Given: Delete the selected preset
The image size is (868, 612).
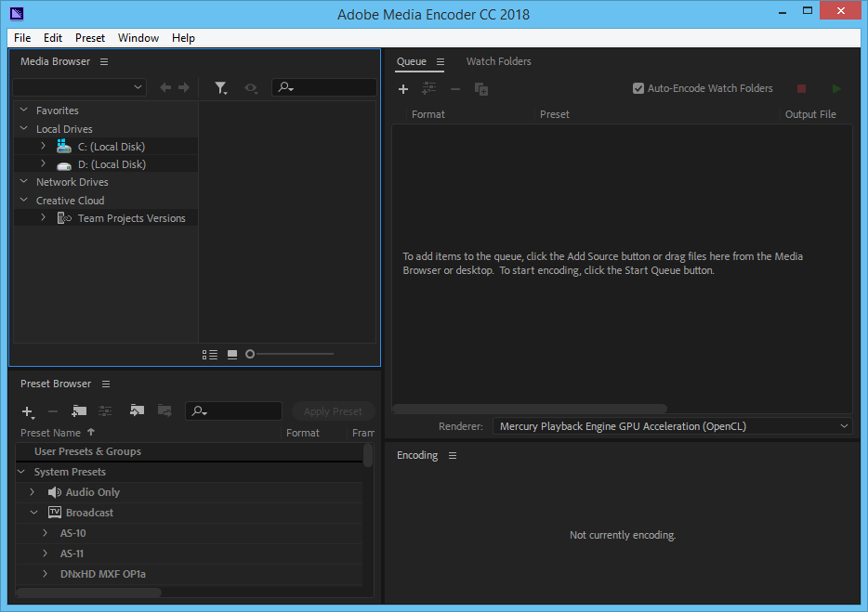Looking at the screenshot, I should point(53,411).
